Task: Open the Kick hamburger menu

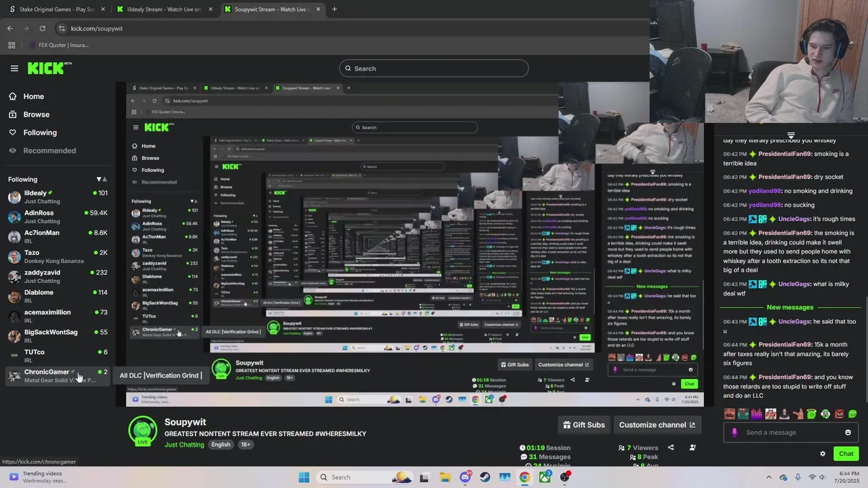Action: click(14, 68)
